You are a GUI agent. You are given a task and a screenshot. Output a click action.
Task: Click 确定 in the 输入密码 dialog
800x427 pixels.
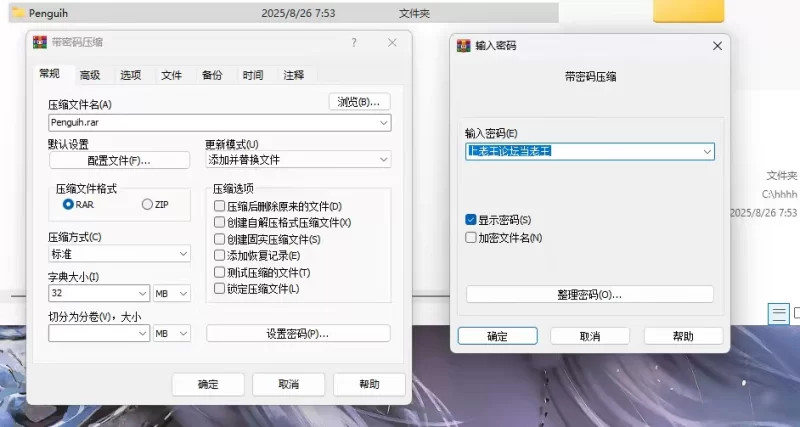point(497,336)
